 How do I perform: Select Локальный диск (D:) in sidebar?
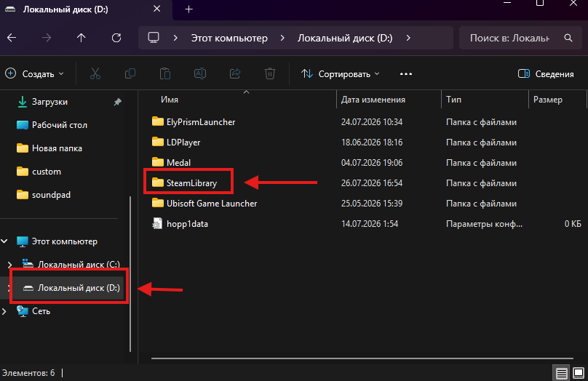click(79, 288)
